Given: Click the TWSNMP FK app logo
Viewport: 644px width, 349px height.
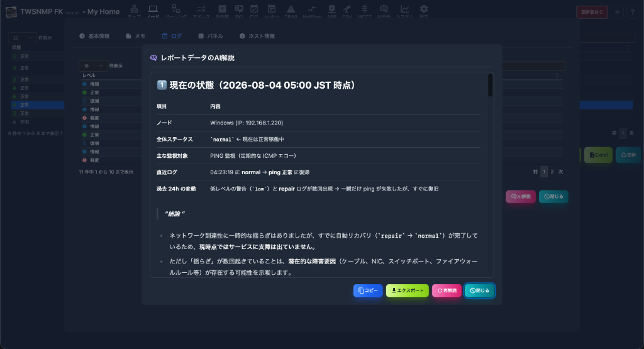Looking at the screenshot, I should (11, 11).
